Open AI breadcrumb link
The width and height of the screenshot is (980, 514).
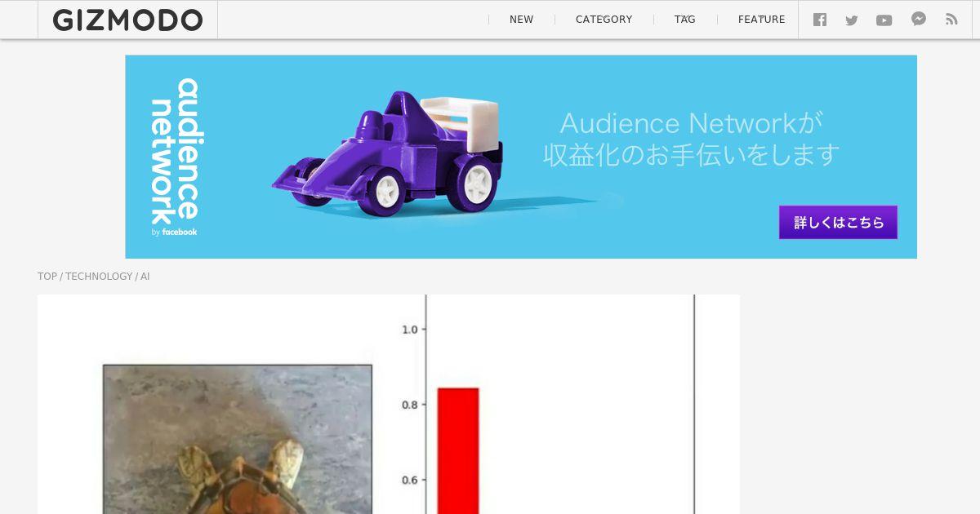145,277
